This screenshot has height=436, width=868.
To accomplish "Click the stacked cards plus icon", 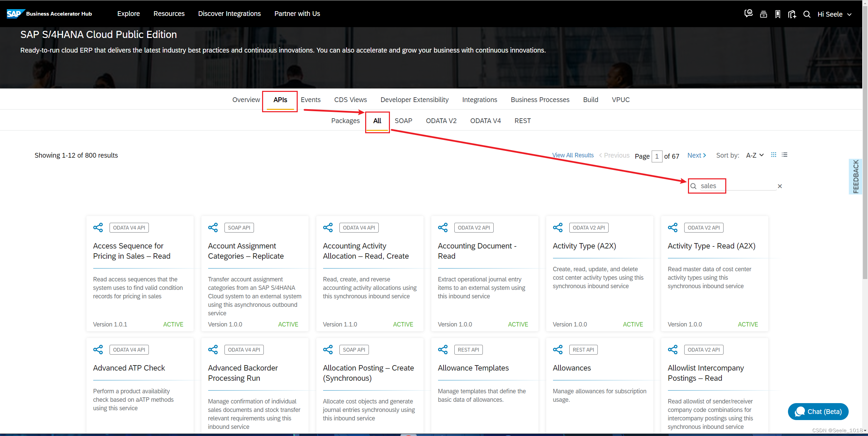I will 763,14.
